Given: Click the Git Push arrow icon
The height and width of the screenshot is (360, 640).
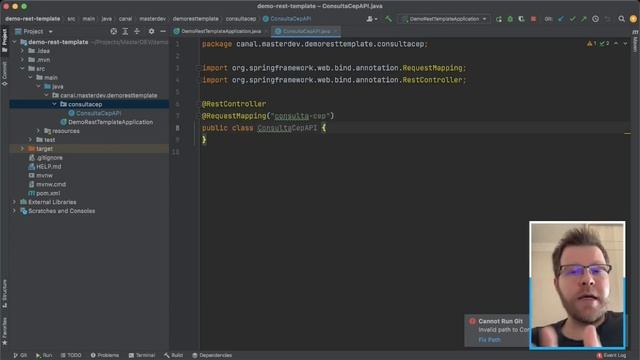Looking at the screenshot, I should coord(584,19).
